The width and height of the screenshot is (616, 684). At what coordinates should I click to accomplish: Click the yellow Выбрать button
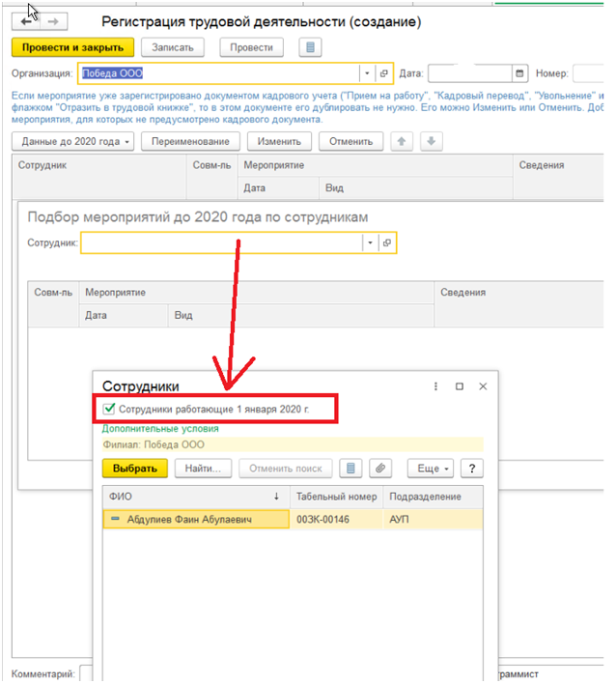(x=135, y=468)
